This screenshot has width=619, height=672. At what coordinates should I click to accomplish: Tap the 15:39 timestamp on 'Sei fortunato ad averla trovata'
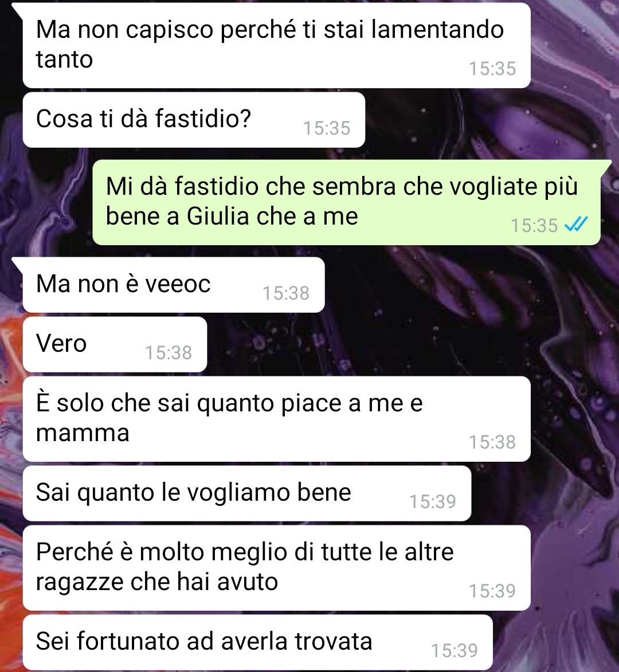[x=455, y=651]
